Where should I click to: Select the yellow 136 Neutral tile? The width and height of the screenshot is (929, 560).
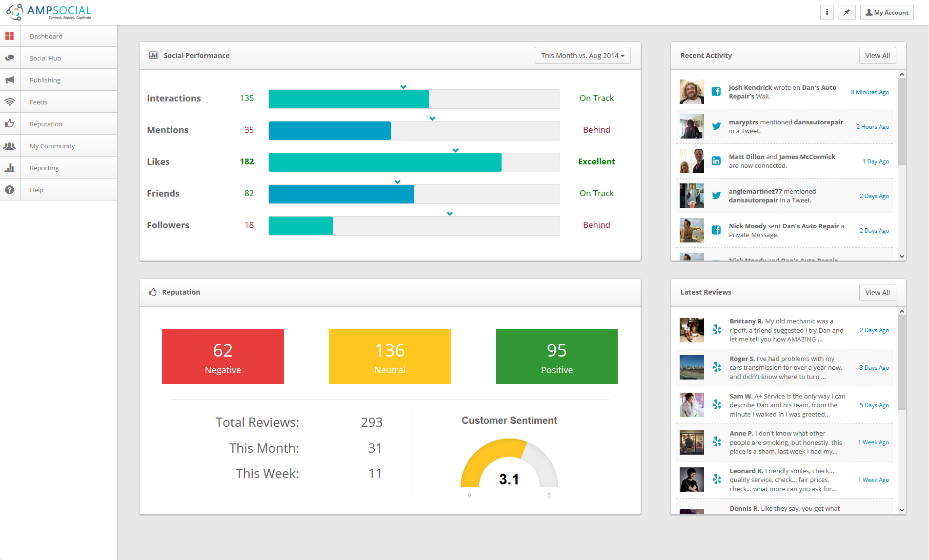pos(390,357)
